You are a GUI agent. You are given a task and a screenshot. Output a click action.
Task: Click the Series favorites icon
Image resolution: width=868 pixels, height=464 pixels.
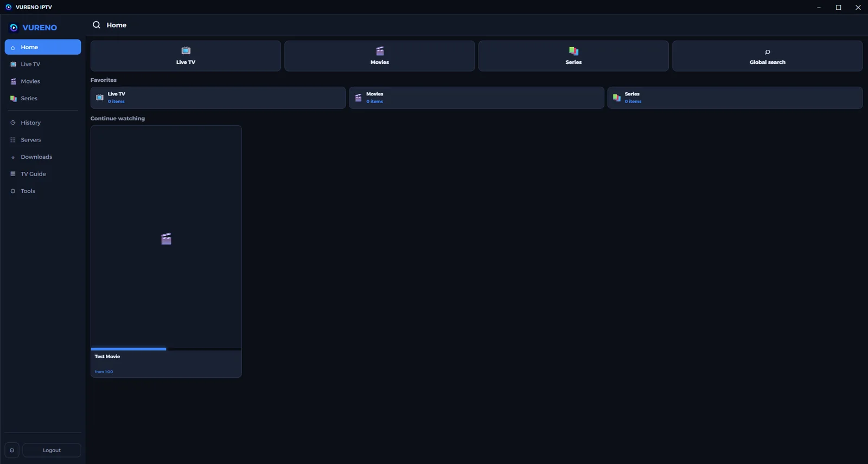tap(616, 98)
